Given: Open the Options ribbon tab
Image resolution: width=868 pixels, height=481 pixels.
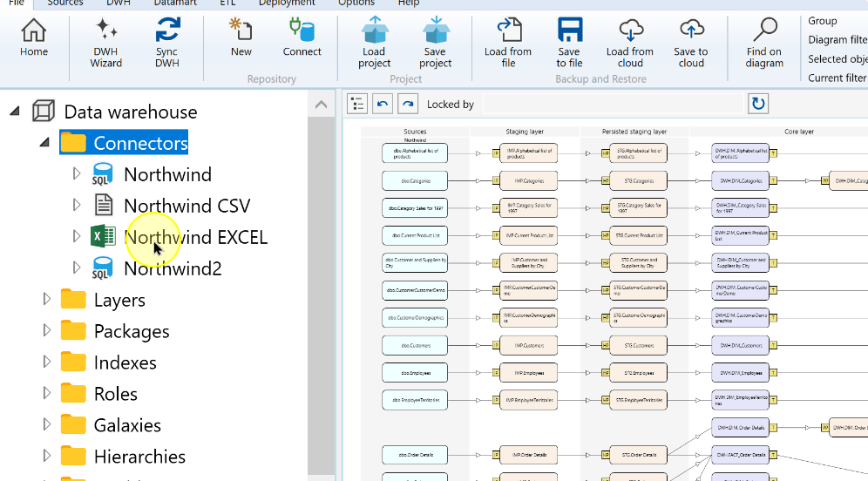Looking at the screenshot, I should [356, 3].
